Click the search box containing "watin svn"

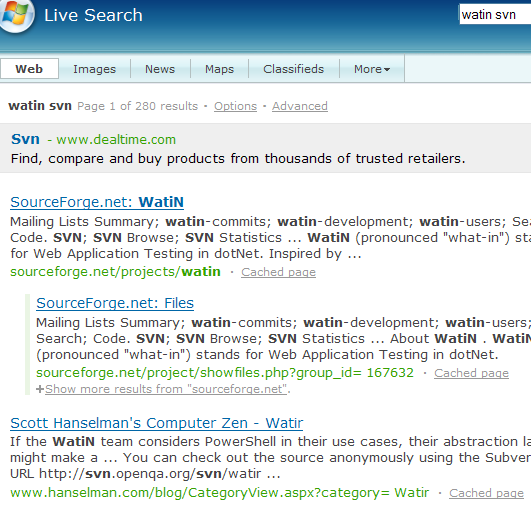pyautogui.click(x=495, y=15)
